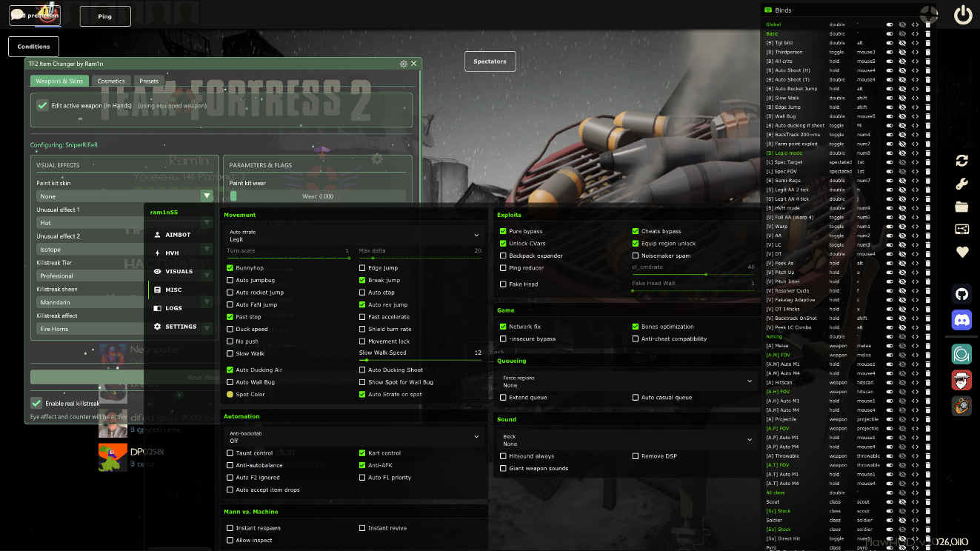This screenshot has height=551, width=980.
Task: Open code icon for Melee aiming bind
Action: coord(916,346)
